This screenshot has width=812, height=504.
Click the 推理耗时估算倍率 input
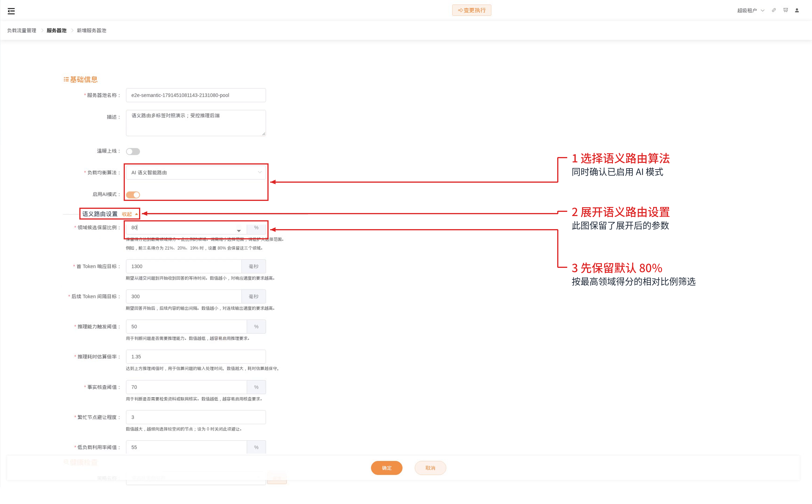coord(196,356)
